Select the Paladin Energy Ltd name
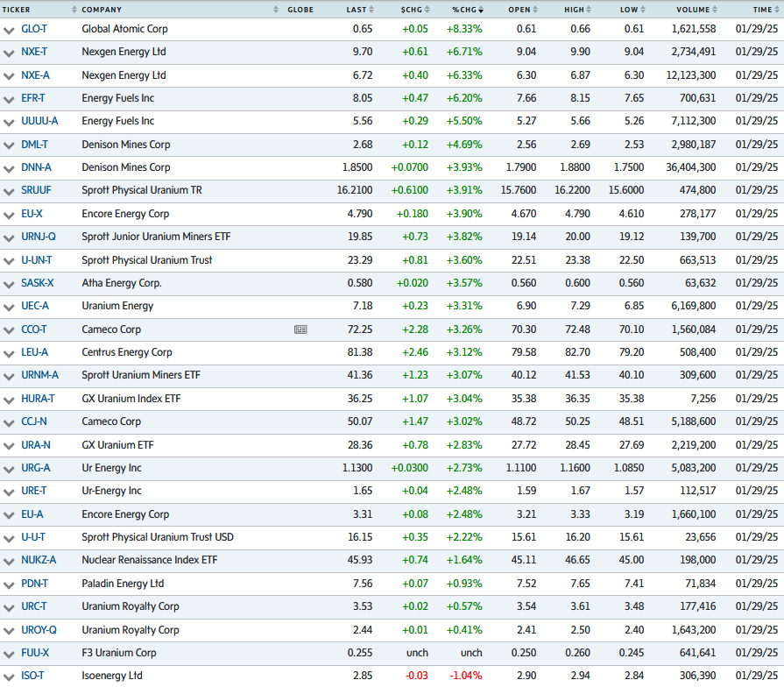784x687 pixels. pyautogui.click(x=123, y=584)
